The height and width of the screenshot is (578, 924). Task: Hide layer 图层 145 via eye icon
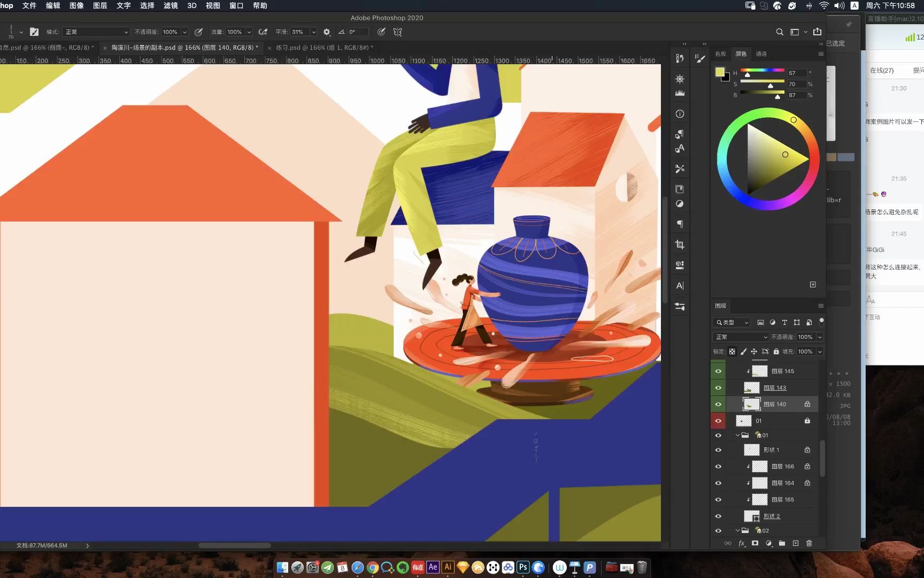(718, 371)
